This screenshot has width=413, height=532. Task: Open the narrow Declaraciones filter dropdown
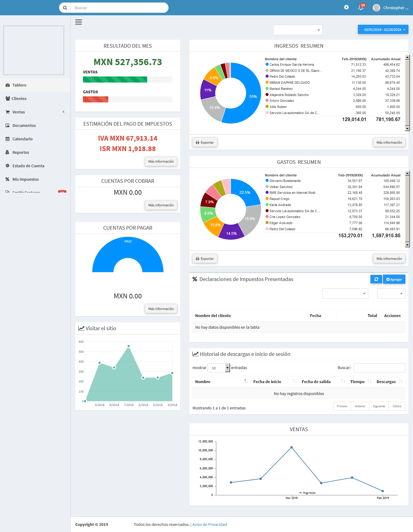click(x=391, y=294)
